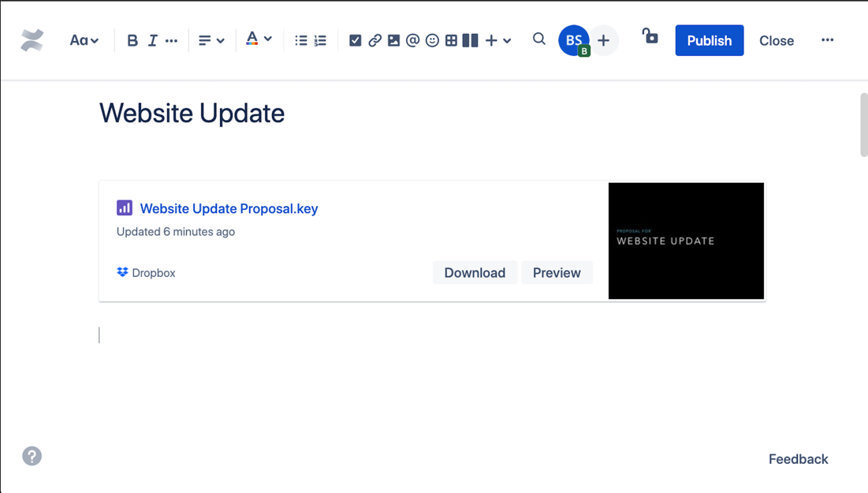The width and height of the screenshot is (868, 493).
Task: Insert a table
Action: pos(450,39)
